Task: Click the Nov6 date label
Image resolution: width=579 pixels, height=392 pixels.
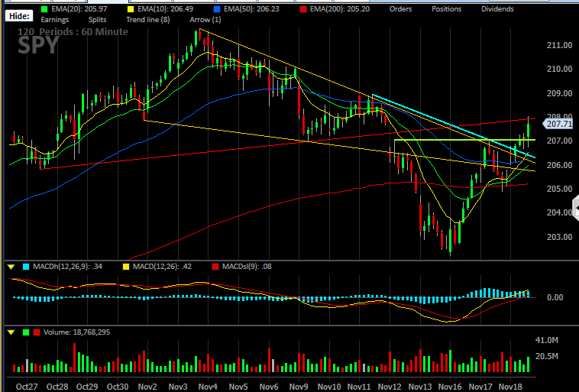Action: (268, 387)
